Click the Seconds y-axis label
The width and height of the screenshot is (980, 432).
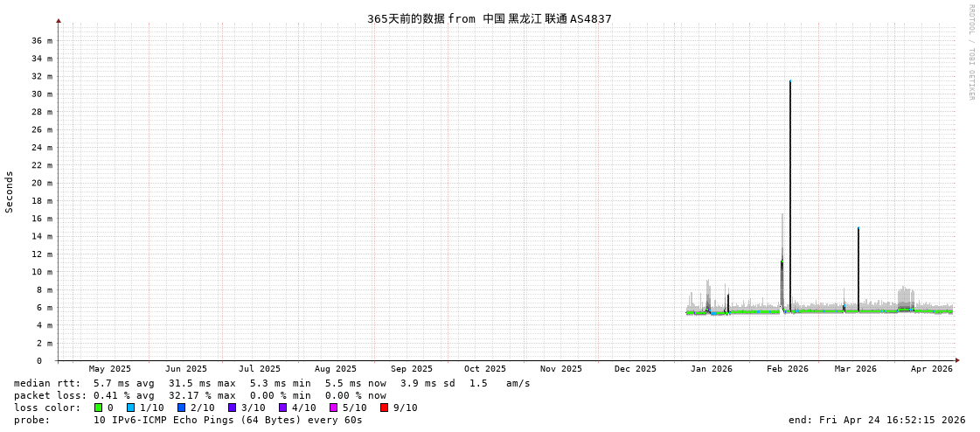point(10,192)
